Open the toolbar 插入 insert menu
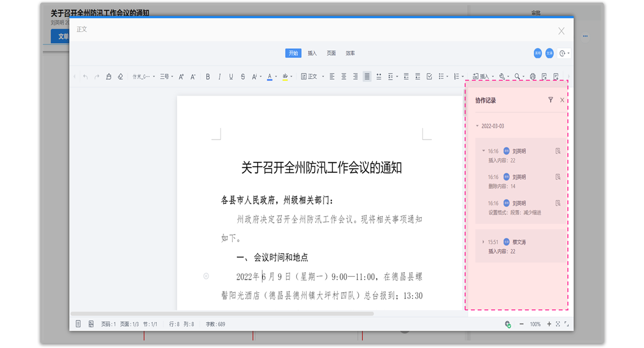 pos(483,76)
